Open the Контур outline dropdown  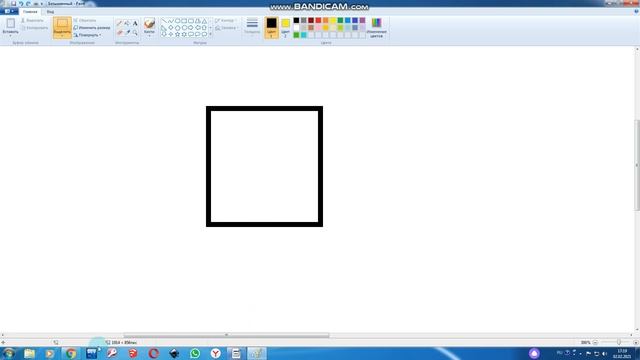pyautogui.click(x=225, y=20)
